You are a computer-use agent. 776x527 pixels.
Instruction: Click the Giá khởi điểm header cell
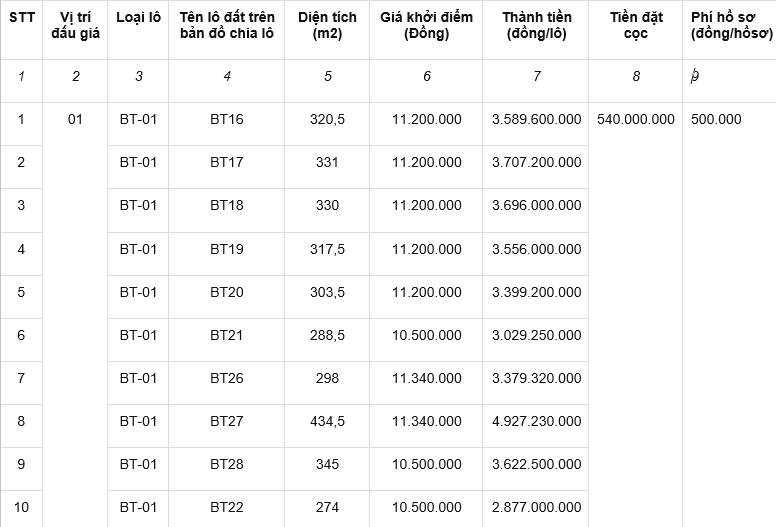(426, 30)
